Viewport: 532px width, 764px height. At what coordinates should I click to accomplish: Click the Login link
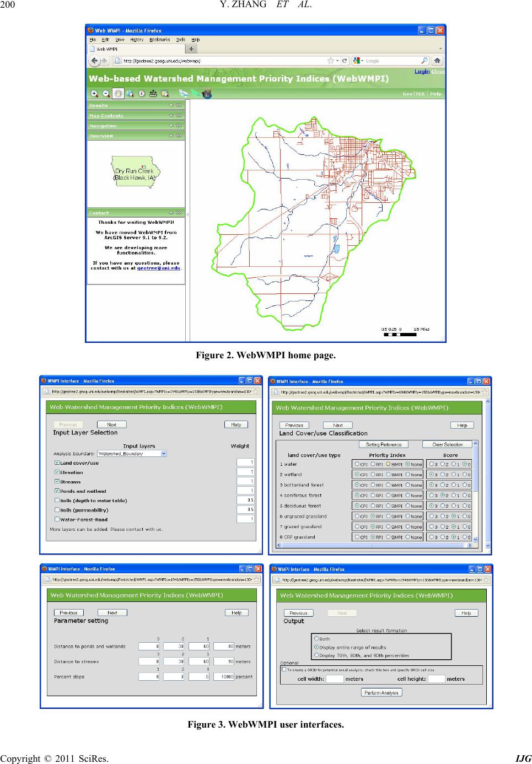point(422,72)
